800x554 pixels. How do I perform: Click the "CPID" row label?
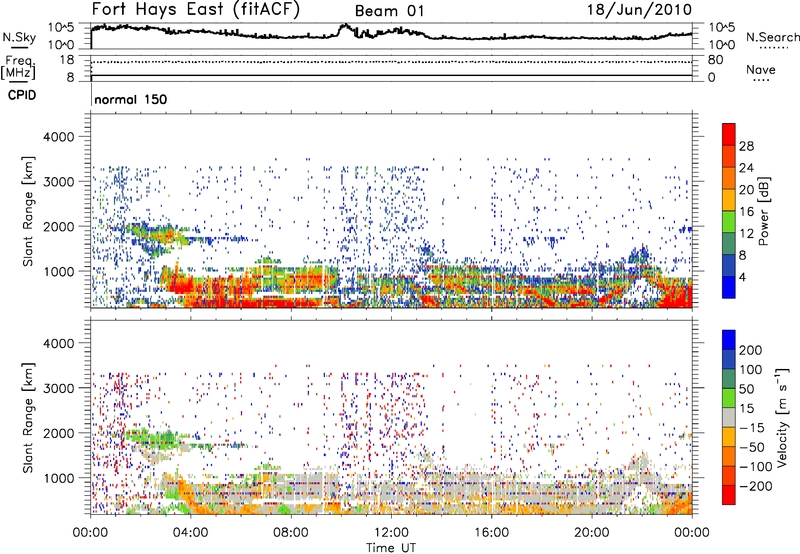[22, 95]
